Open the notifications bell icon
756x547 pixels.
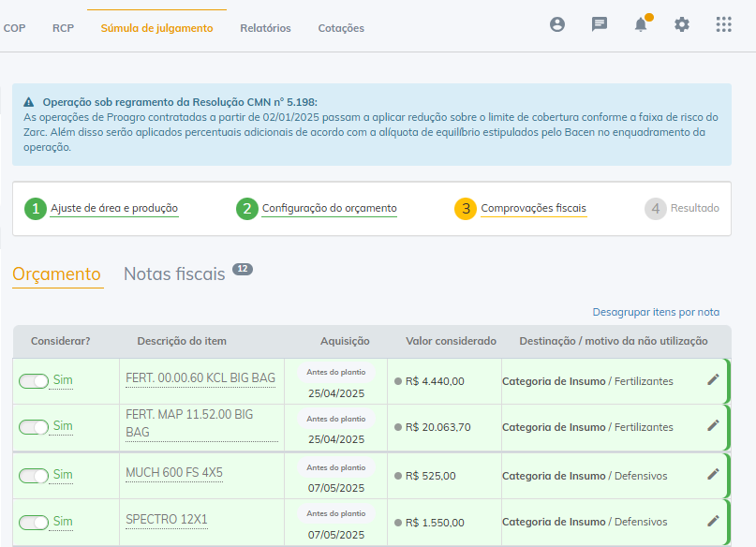point(641,25)
